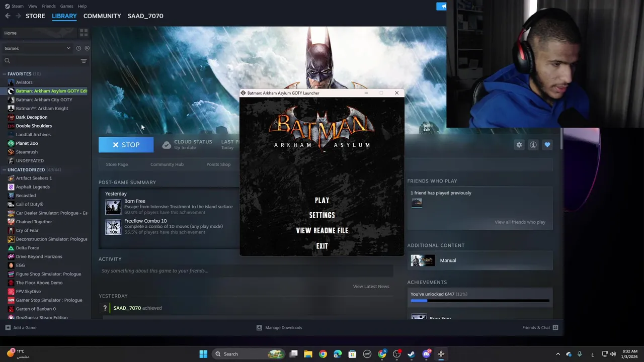Screen dimensions: 644x362
Task: Open the Windows Start menu
Action: [203, 354]
